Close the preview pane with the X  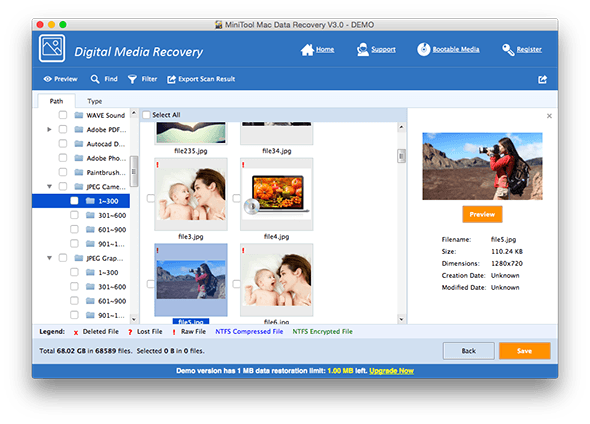click(549, 116)
